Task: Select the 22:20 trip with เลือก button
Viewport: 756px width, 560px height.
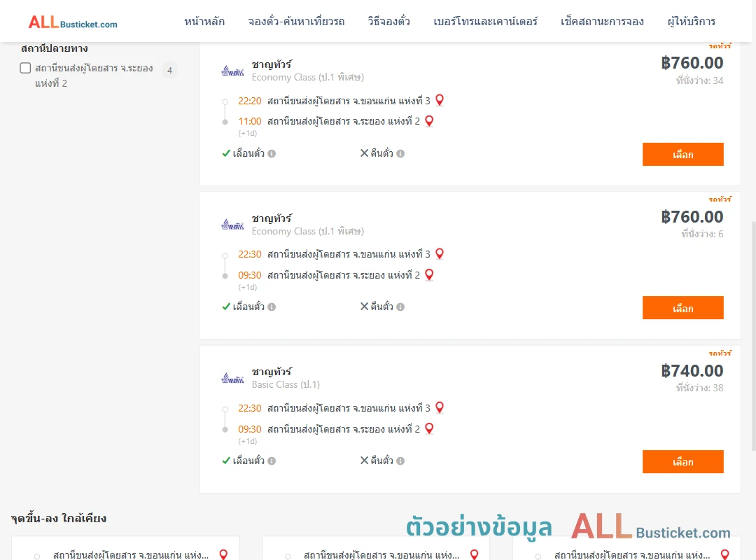Action: click(x=682, y=154)
